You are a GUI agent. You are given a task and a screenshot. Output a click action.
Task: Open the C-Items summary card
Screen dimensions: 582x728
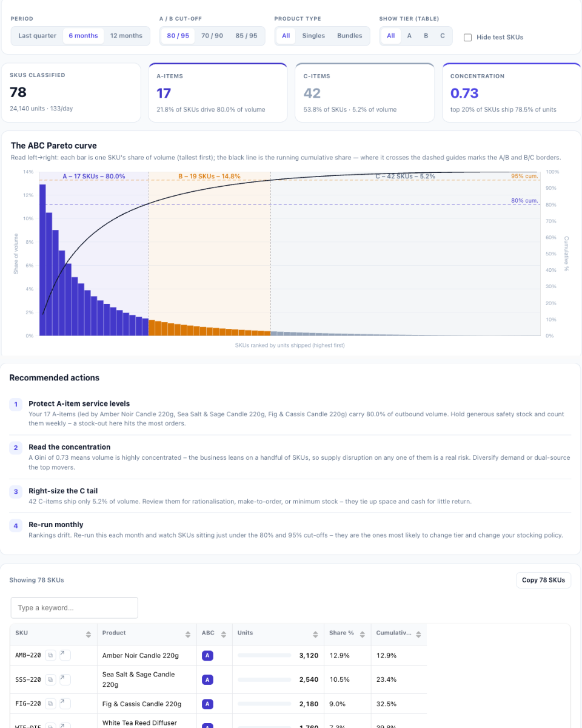tap(365, 93)
